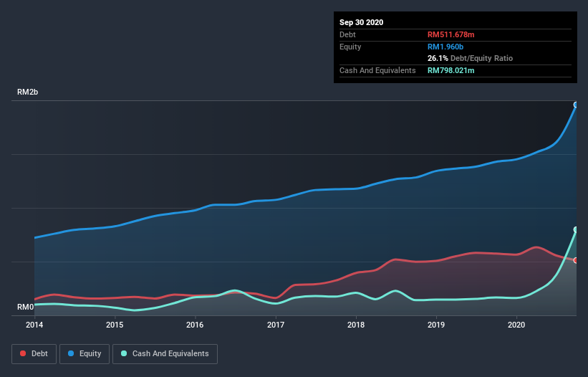This screenshot has height=377, width=588.
Task: Select the 2019 x-axis label
Action: coord(435,325)
